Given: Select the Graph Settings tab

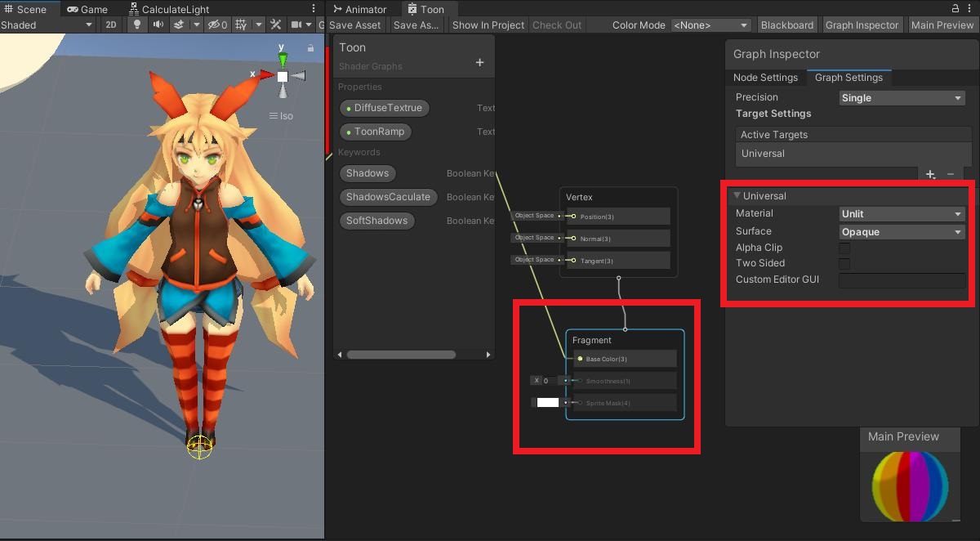Looking at the screenshot, I should click(x=849, y=78).
